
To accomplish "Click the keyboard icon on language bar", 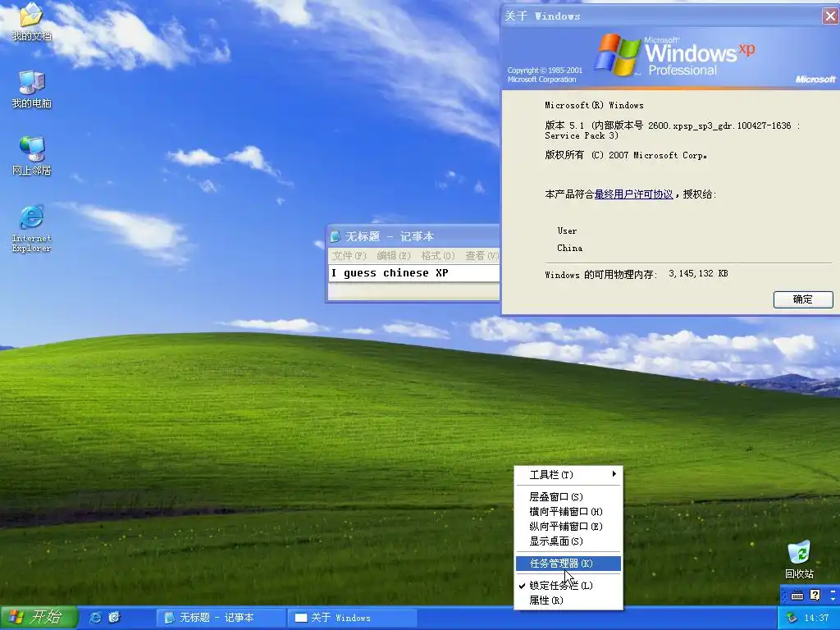I will pyautogui.click(x=797, y=596).
